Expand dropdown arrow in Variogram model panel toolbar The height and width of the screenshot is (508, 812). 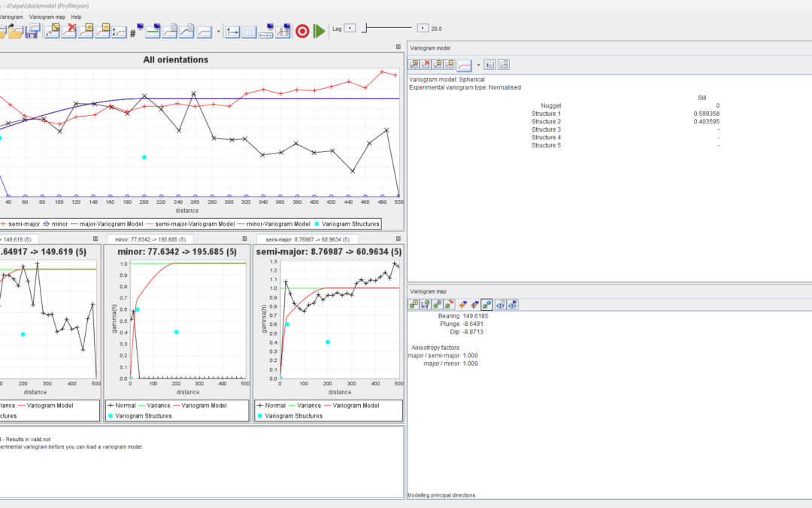pyautogui.click(x=478, y=65)
